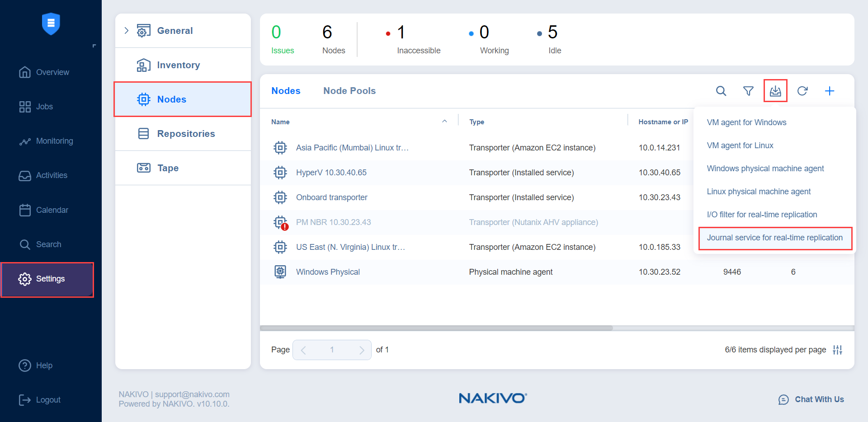This screenshot has height=422, width=868.
Task: Go to next page arrow
Action: 361,350
